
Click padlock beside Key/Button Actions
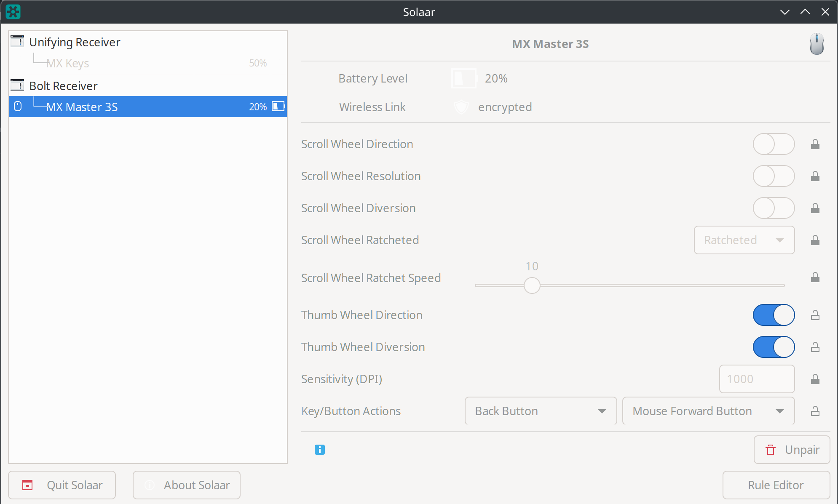tap(815, 411)
